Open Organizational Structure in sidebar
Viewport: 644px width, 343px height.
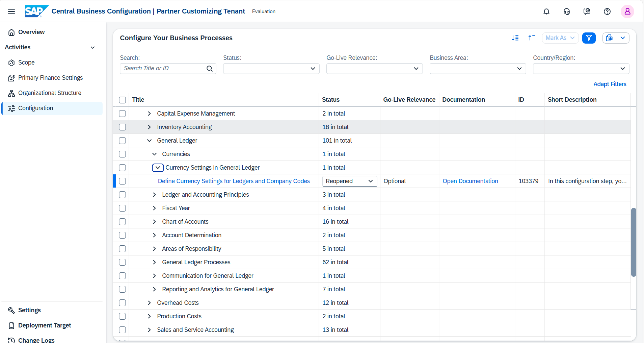click(x=50, y=93)
